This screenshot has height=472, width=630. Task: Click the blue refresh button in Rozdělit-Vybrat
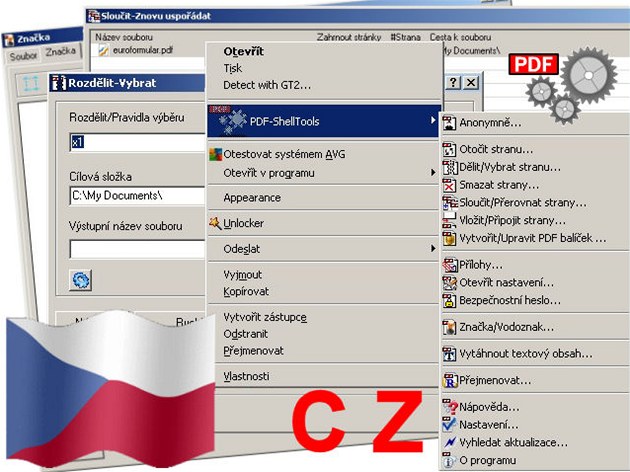coord(80,280)
